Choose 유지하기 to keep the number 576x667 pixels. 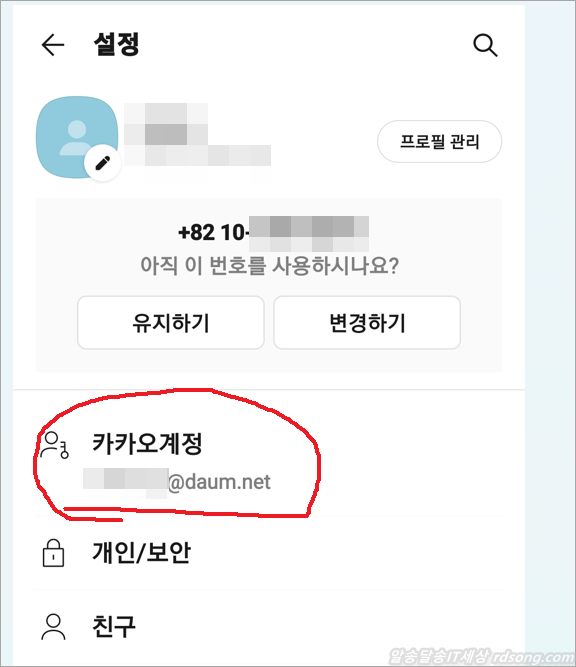tap(171, 322)
